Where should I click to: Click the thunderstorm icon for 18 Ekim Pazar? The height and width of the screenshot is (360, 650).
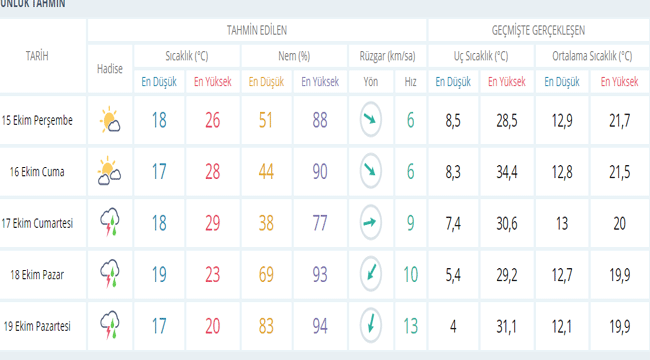110,274
